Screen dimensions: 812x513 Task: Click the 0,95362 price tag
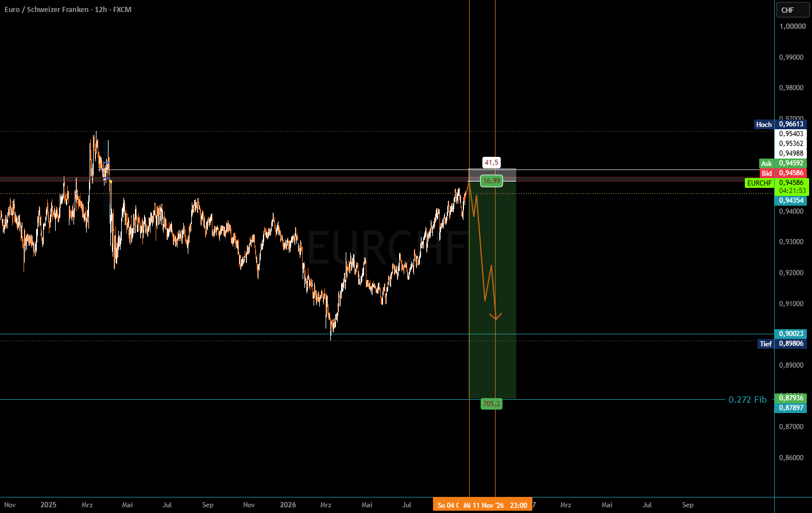791,144
